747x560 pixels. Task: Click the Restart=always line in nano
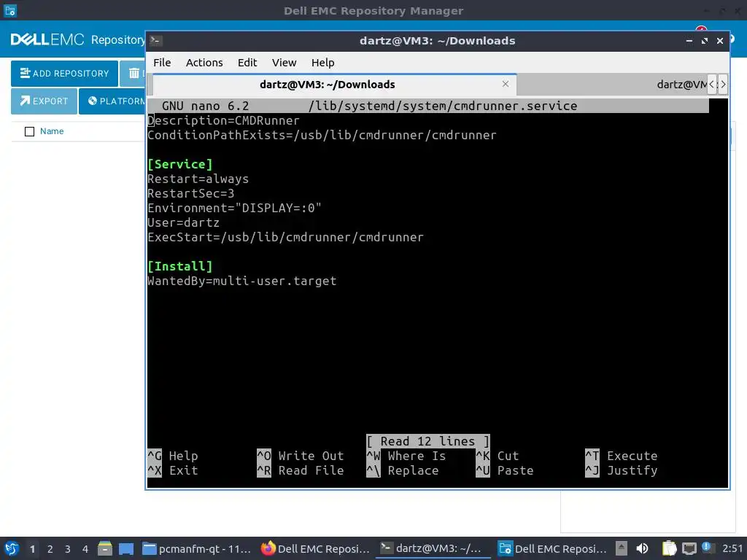[x=198, y=179]
